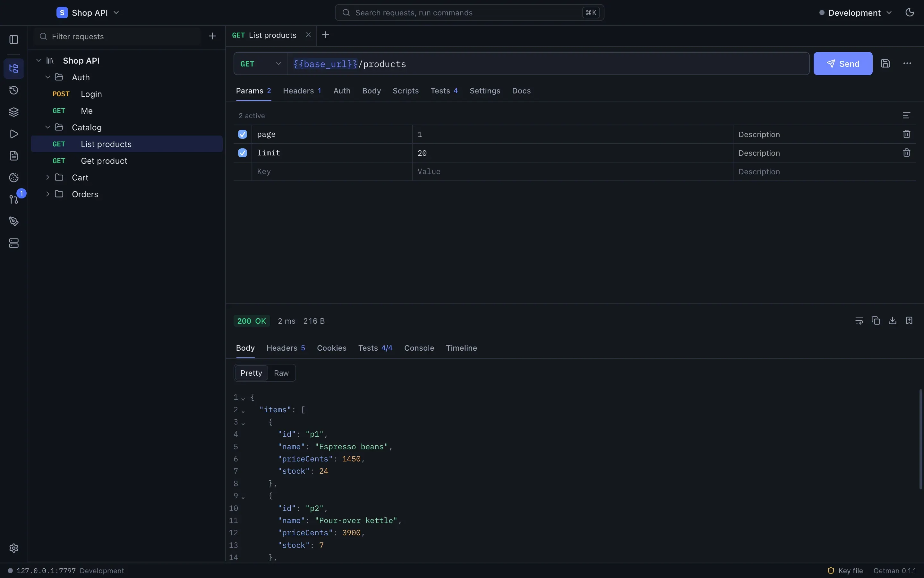Send the request
This screenshot has height=578, width=924.
843,64
